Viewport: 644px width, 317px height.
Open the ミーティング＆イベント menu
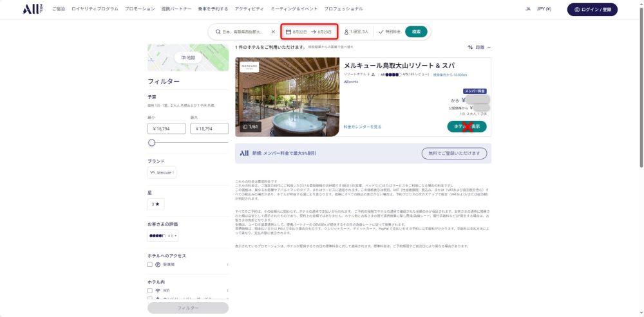click(294, 9)
